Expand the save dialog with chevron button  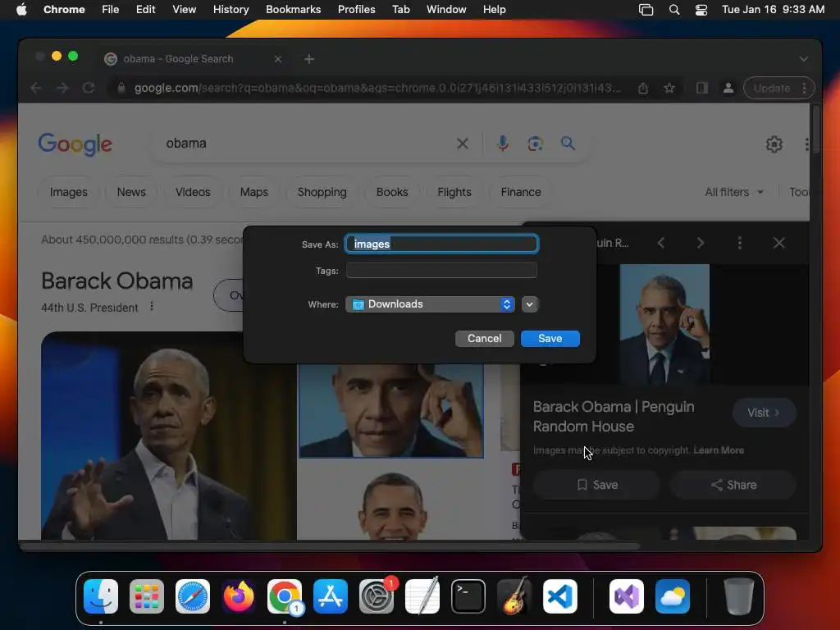pos(529,304)
